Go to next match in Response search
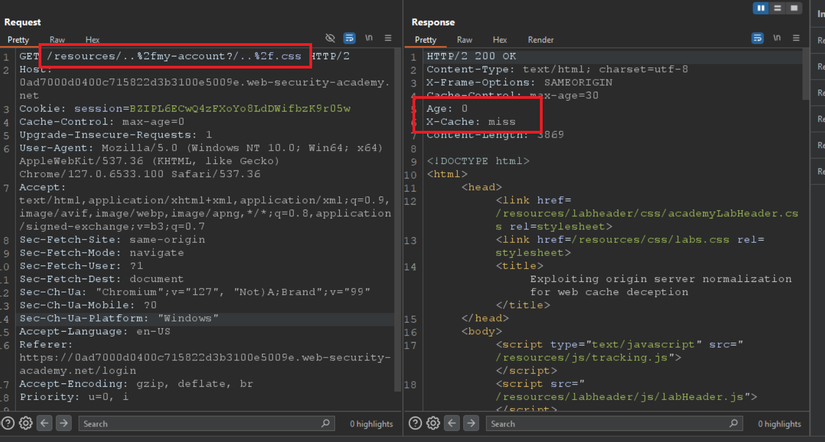 (x=471, y=423)
